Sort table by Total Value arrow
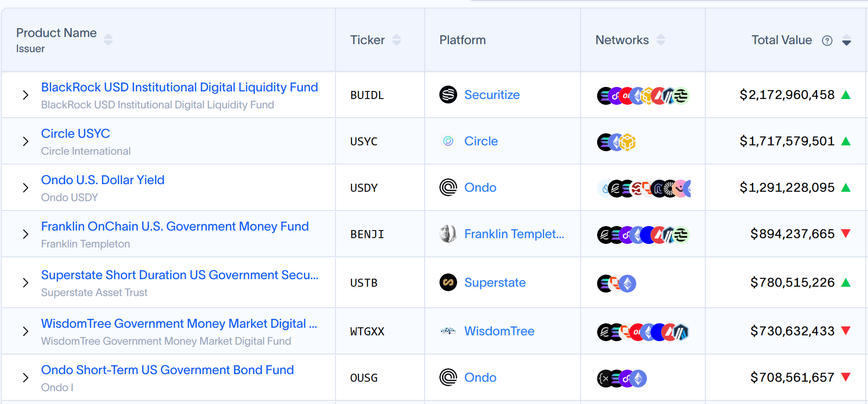The height and width of the screenshot is (404, 868). click(847, 41)
